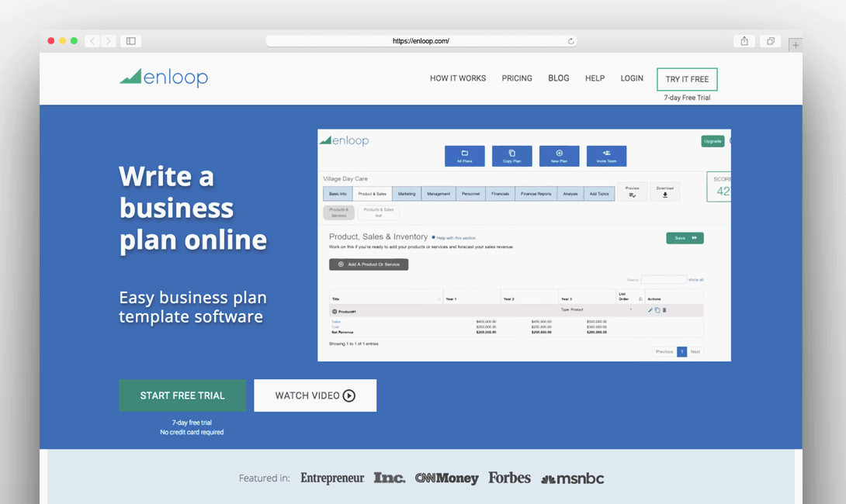This screenshot has width=846, height=504.
Task: Open the Personnel tab
Action: coord(470,194)
